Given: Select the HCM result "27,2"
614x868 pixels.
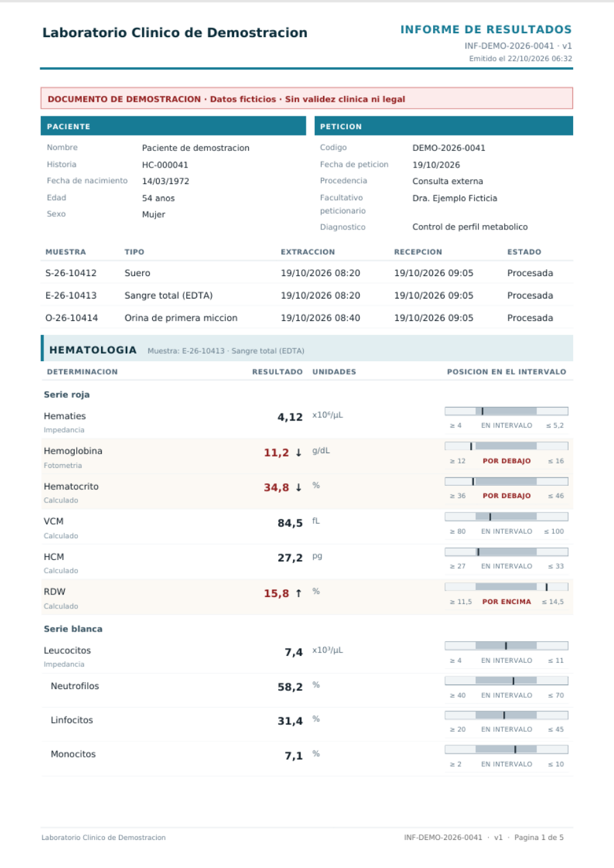Looking at the screenshot, I should [290, 558].
